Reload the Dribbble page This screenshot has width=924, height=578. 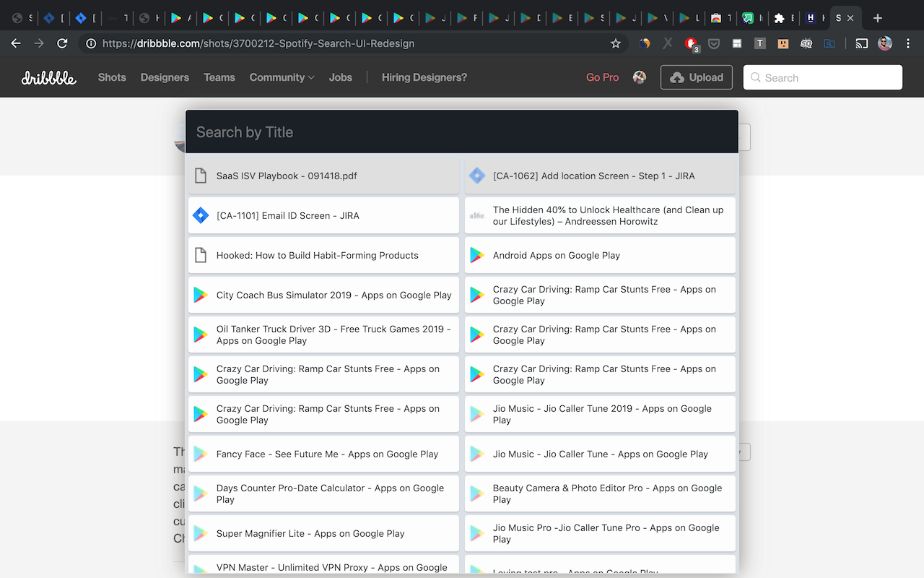click(62, 43)
